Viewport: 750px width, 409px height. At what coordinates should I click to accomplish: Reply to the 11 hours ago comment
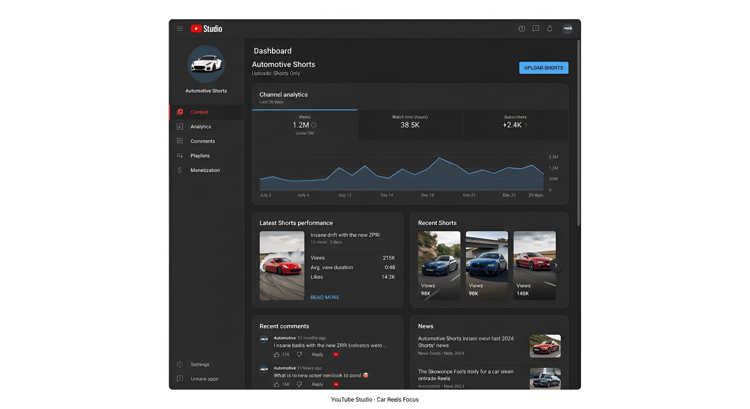(318, 384)
